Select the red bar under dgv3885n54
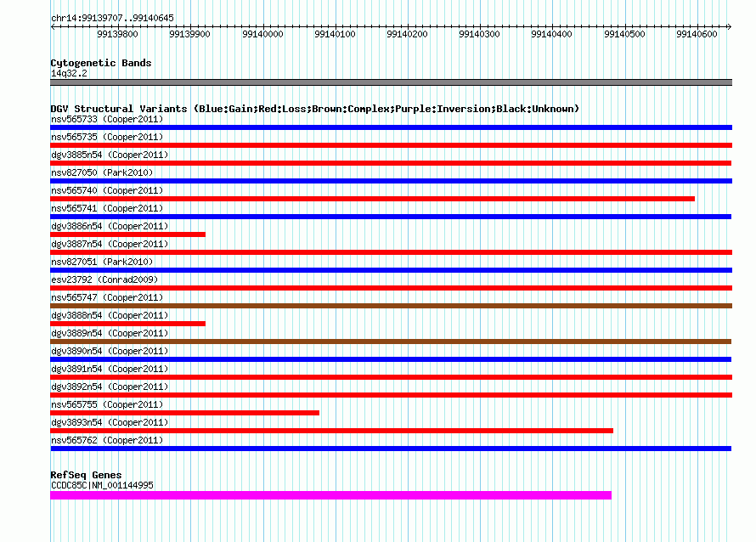Image resolution: width=756 pixels, height=542 pixels. pos(391,163)
